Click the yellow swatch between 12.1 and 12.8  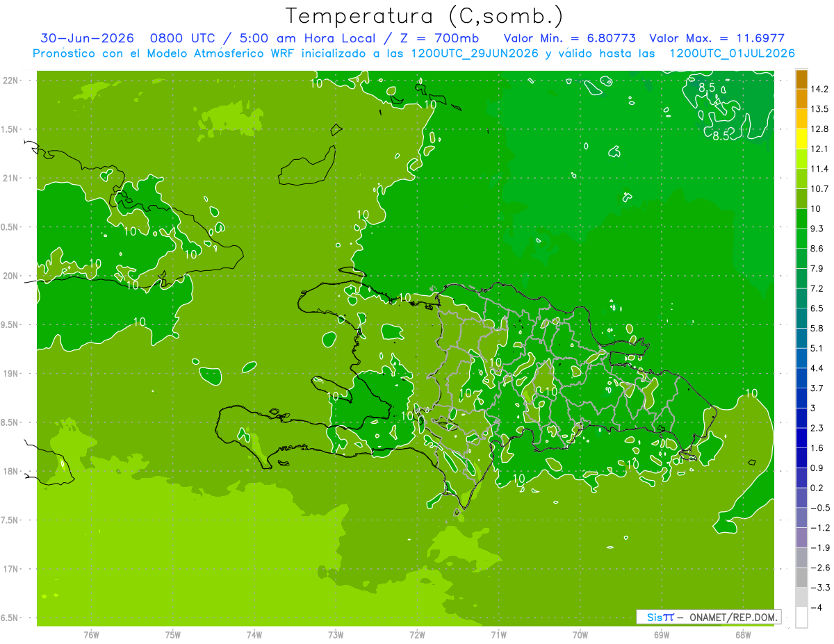[x=801, y=139]
